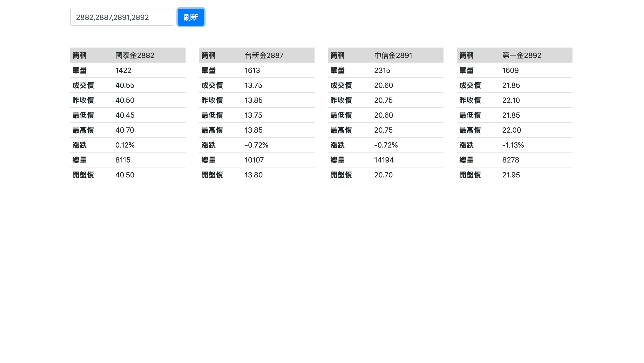
Task: Click the 刷新 refresh button
Action: pos(191,17)
